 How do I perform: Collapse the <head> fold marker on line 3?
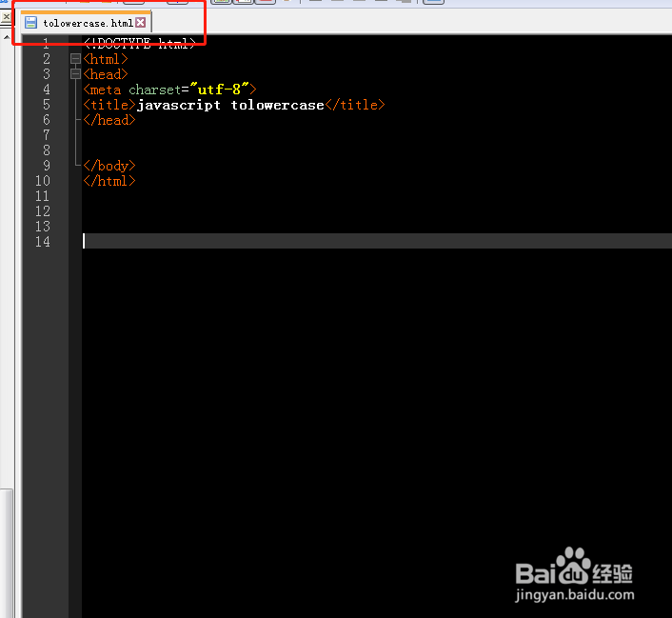tap(75, 74)
